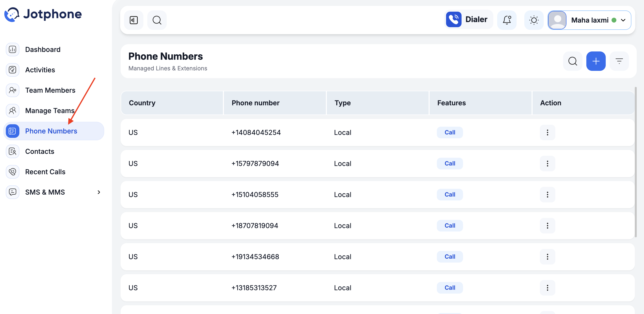
Task: Click Call badge for +15104058555
Action: [x=449, y=194]
